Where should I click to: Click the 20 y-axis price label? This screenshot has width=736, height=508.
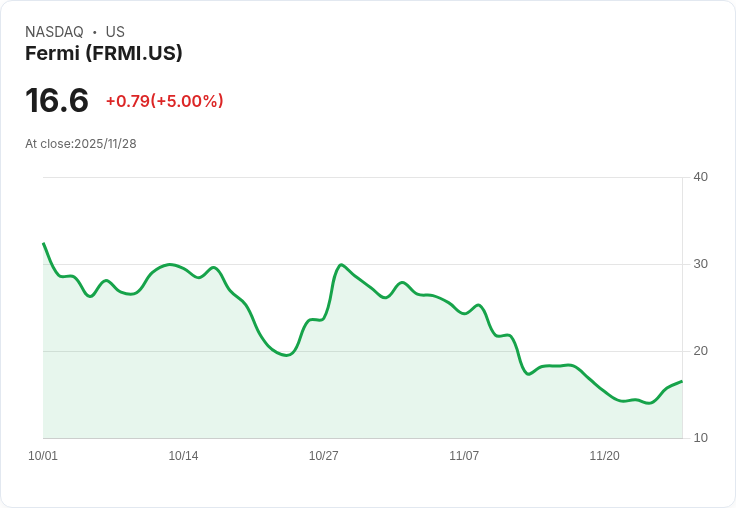coord(700,351)
